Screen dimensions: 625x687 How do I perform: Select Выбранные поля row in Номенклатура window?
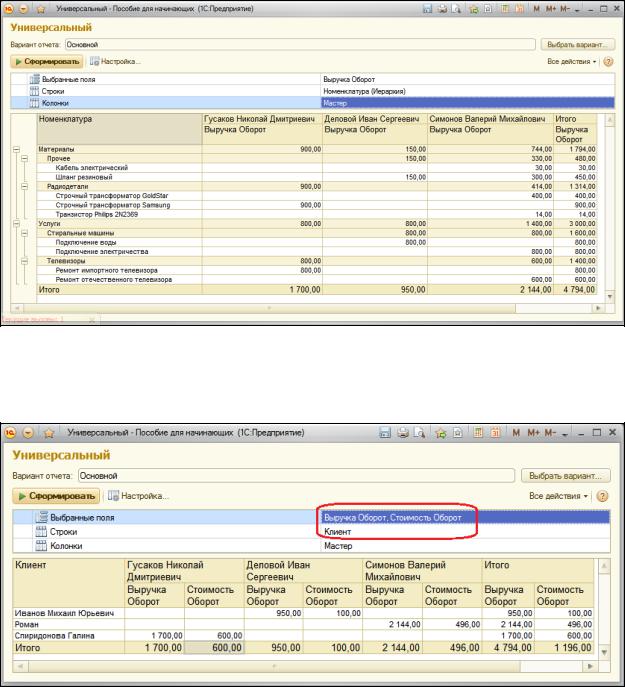pyautogui.click(x=312, y=79)
